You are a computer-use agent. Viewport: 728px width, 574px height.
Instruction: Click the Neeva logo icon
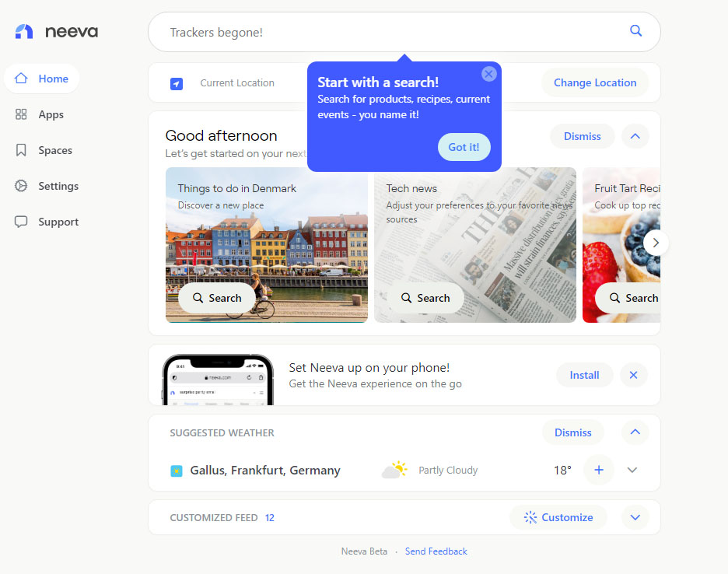tap(24, 32)
